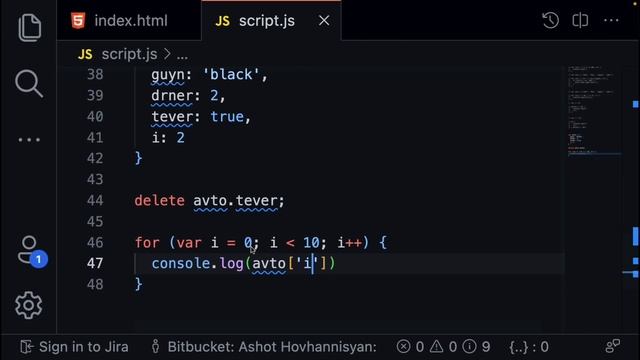Click the minimap code overview
The width and height of the screenshot is (640, 360).
pyautogui.click(x=595, y=110)
